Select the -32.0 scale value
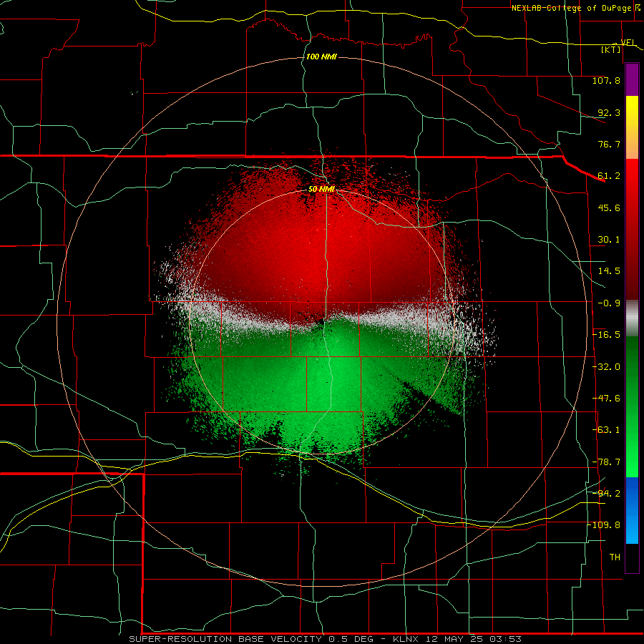The height and width of the screenshot is (644, 644). point(606,367)
